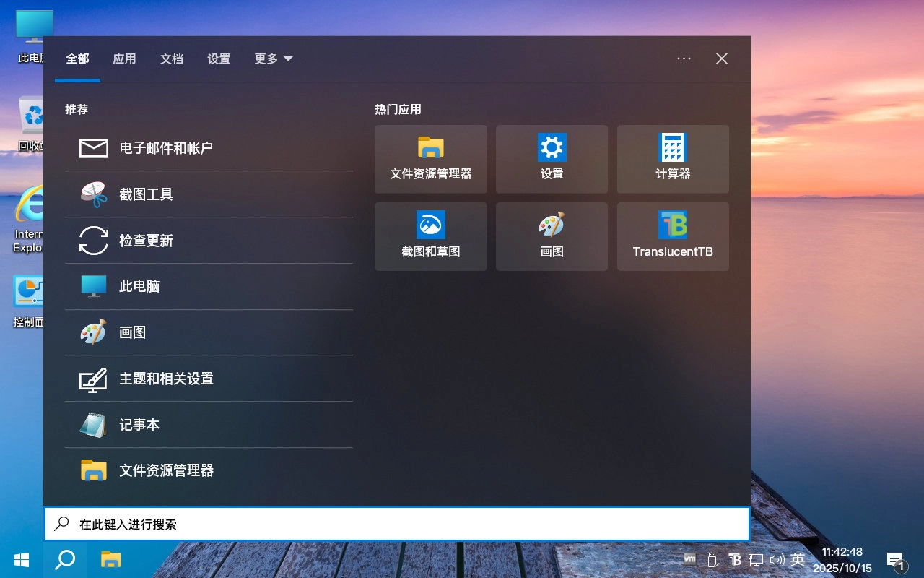The image size is (924, 578).
Task: Open the search options via ... menu
Action: tap(684, 59)
